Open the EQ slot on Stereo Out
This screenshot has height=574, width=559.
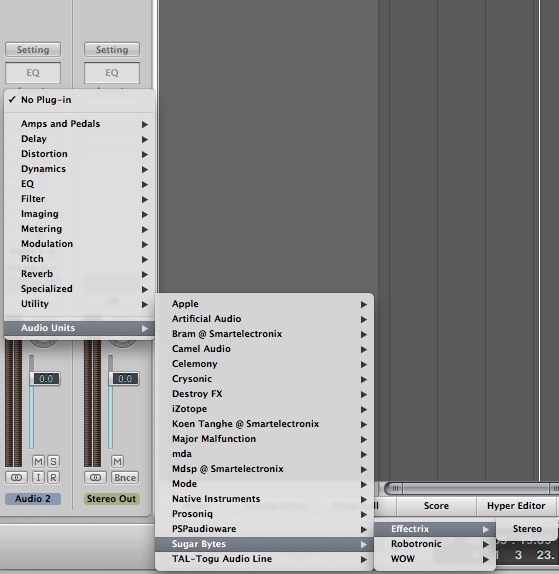tap(112, 72)
